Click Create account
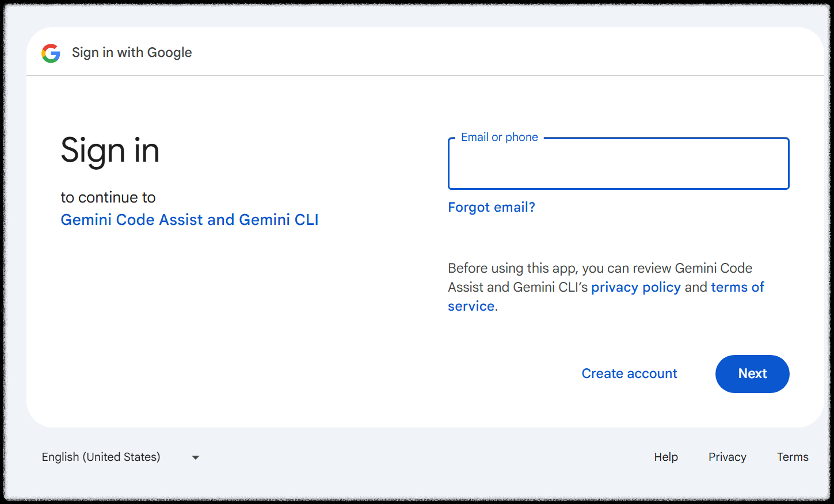 [629, 373]
